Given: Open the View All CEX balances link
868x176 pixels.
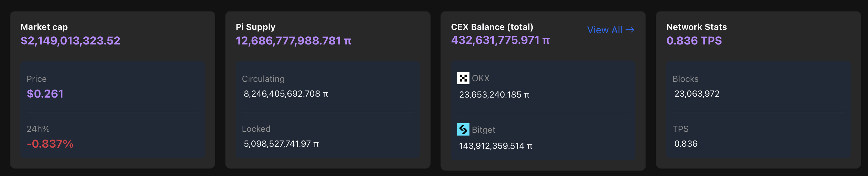Looking at the screenshot, I should point(605,30).
